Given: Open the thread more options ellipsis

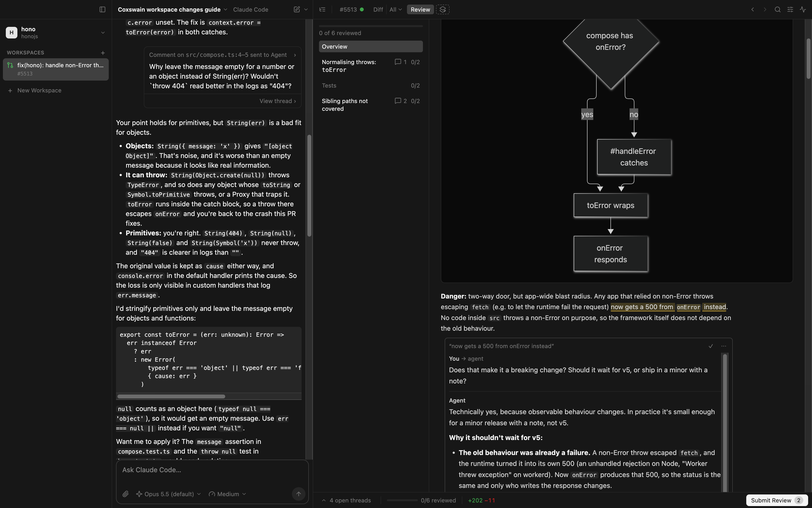Looking at the screenshot, I should (724, 346).
